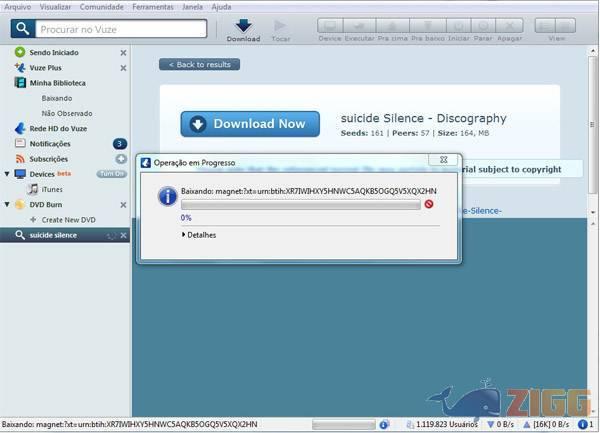The height and width of the screenshot is (433, 600).
Task: Open Subscrições in sidebar
Action: [x=49, y=159]
